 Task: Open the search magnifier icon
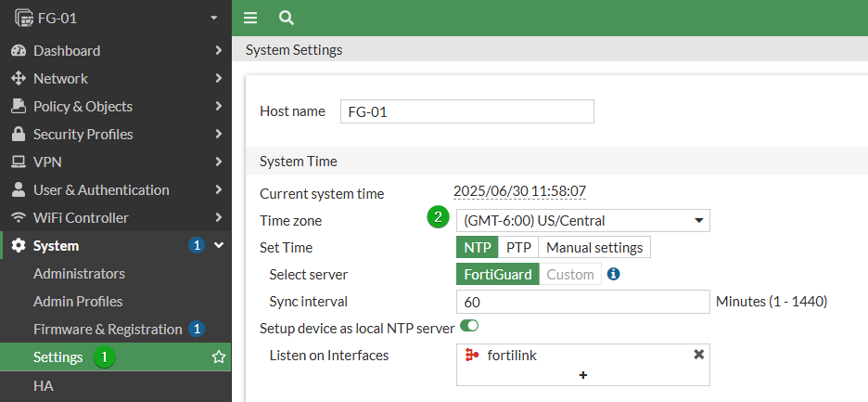(287, 19)
